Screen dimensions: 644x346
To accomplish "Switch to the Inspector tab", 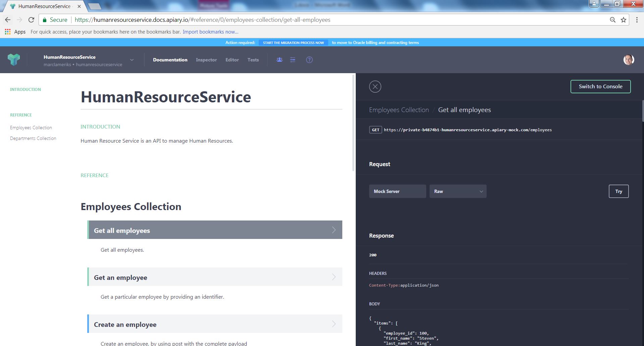I will pyautogui.click(x=206, y=60).
